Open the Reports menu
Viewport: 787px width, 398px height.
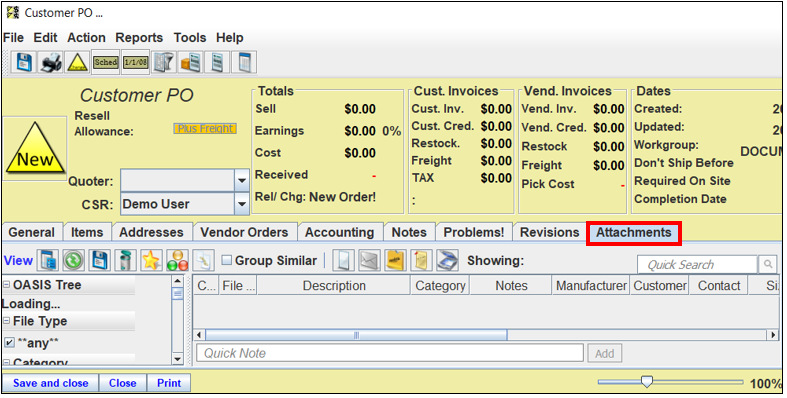[139, 38]
